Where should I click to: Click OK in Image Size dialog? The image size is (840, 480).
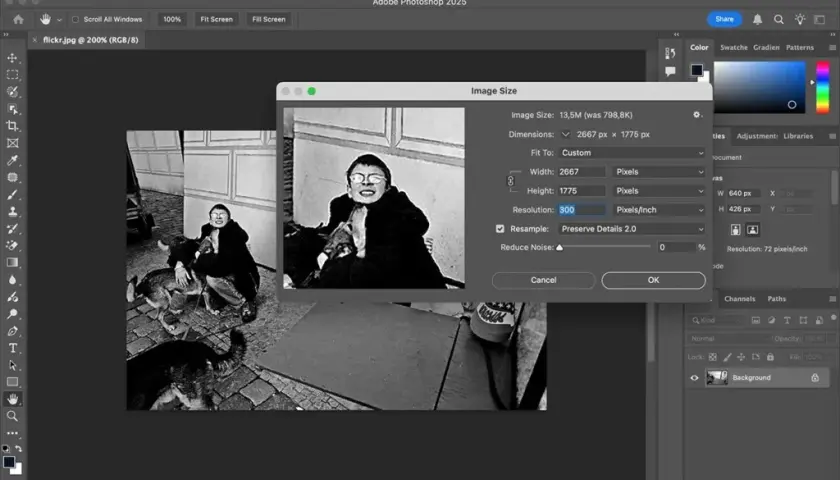[654, 280]
